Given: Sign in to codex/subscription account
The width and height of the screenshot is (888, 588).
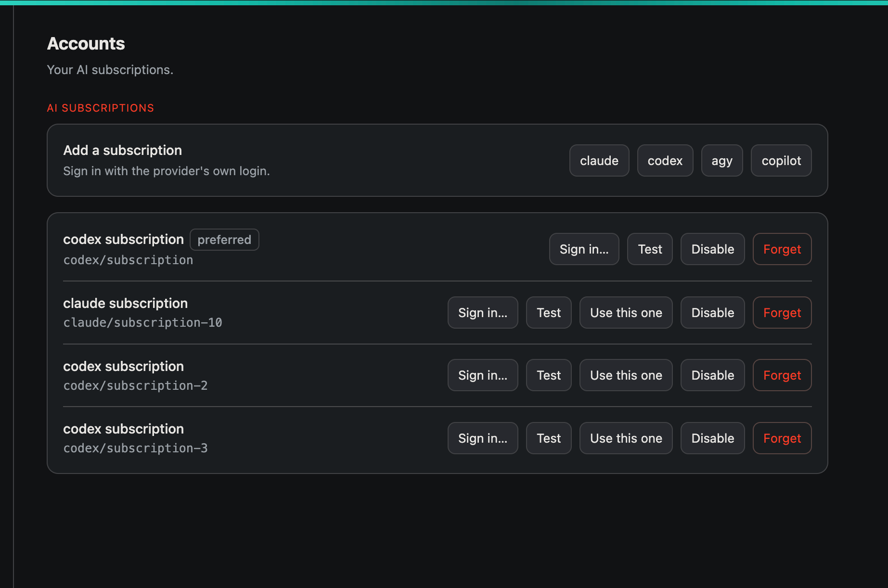Looking at the screenshot, I should [584, 249].
